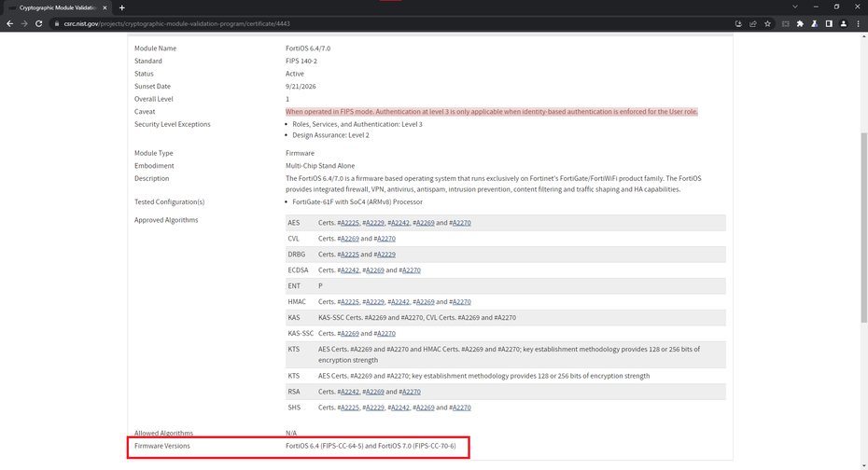This screenshot has width=868, height=470.
Task: Click the install app icon in address bar
Action: pos(738,23)
